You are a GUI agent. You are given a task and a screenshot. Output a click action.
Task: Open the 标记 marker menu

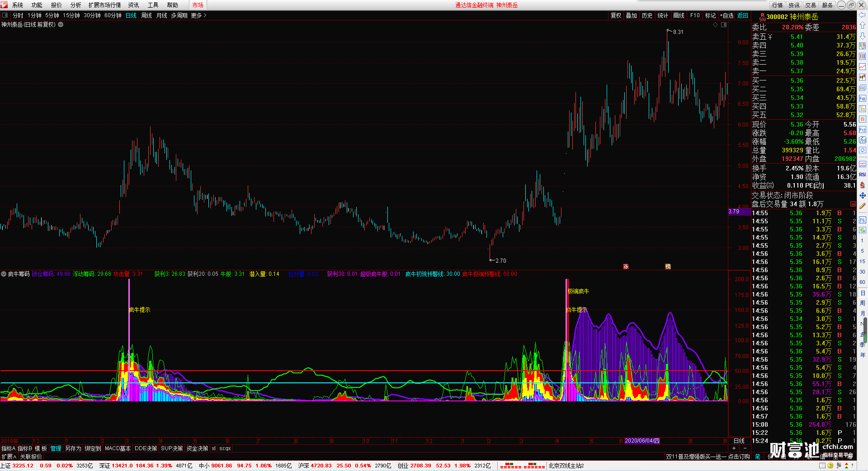(710, 15)
